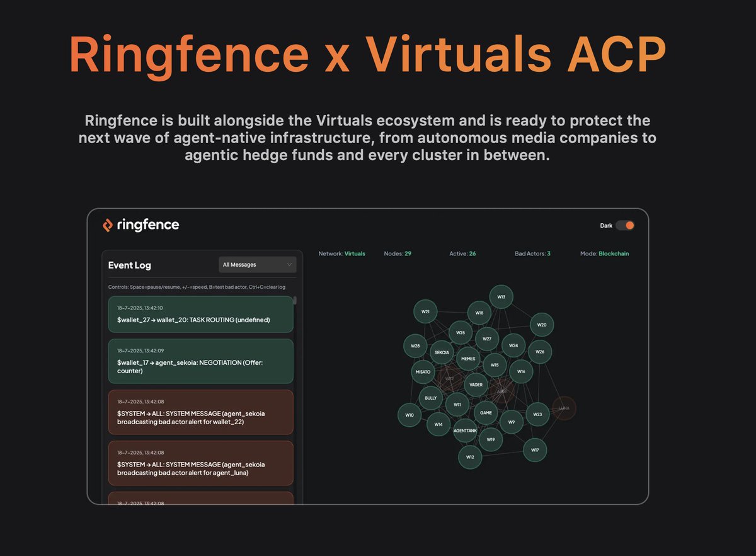Viewport: 756px width, 556px height.
Task: Select node W9 in the graph
Action: tap(512, 422)
